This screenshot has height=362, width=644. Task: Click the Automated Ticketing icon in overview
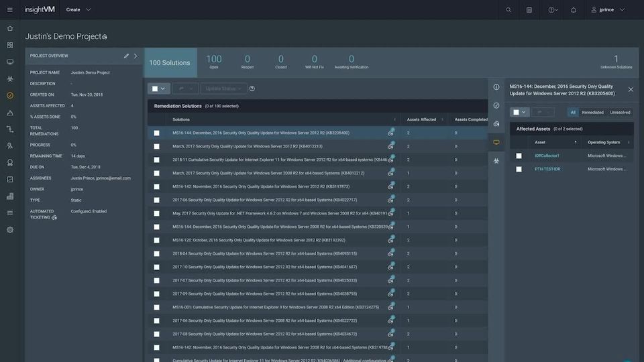[x=54, y=217]
